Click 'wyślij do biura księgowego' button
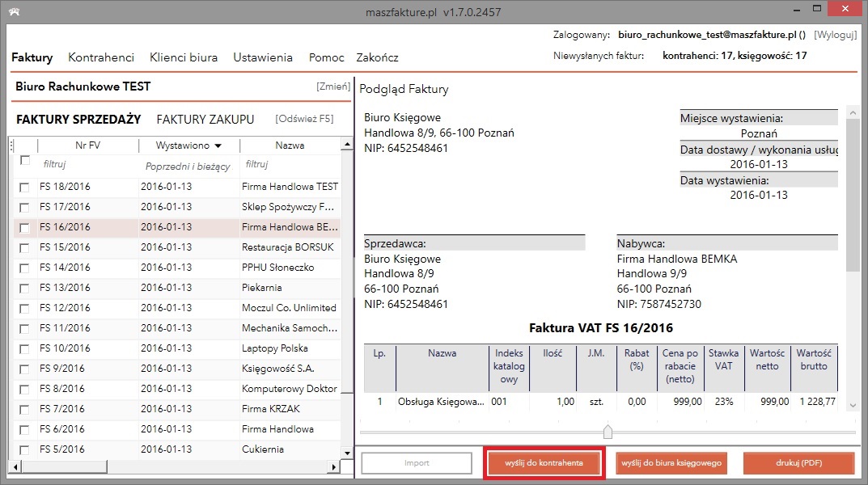Viewport: 868px width, 485px height. (671, 463)
